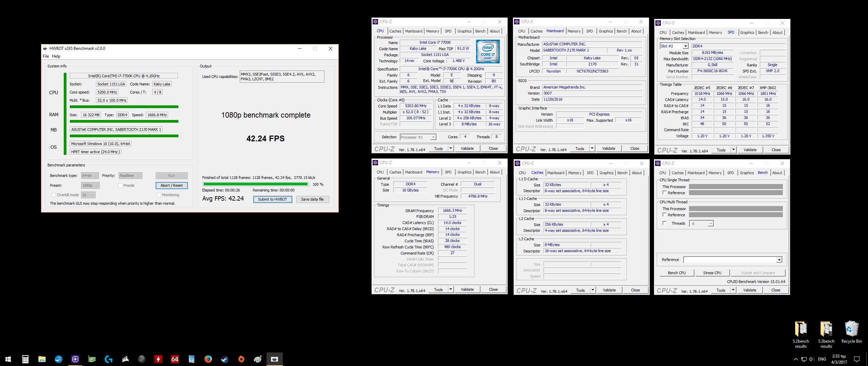Click the purple CPU-Z taskbar icon
Screen dimensions: 868x366
(75, 359)
